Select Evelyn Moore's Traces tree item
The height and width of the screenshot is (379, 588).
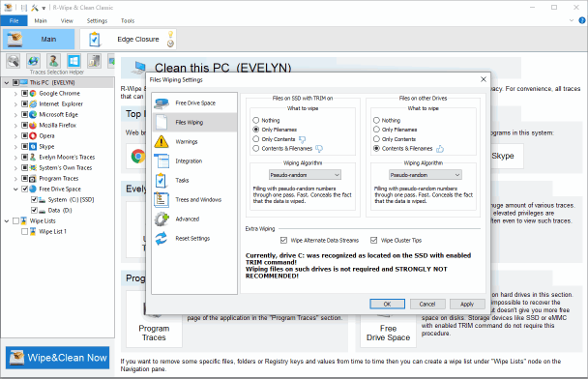[67, 157]
